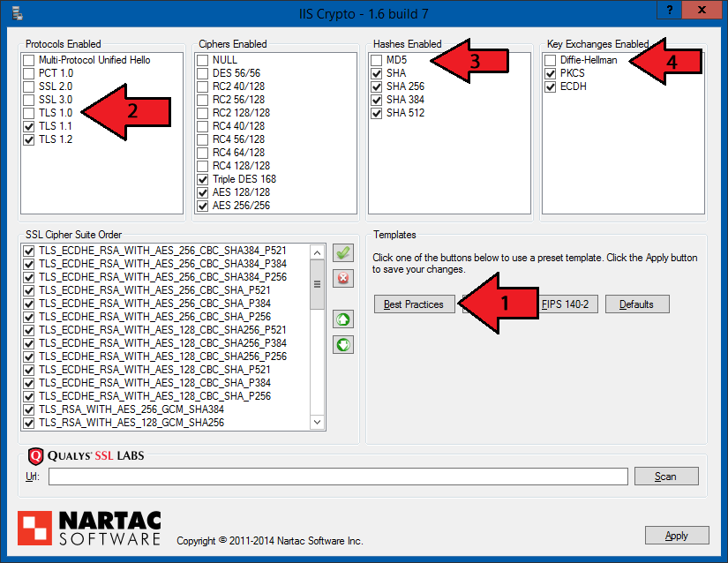Viewport: 728px width, 563px height.
Task: Click the Nartac Software logo
Action: click(x=90, y=529)
